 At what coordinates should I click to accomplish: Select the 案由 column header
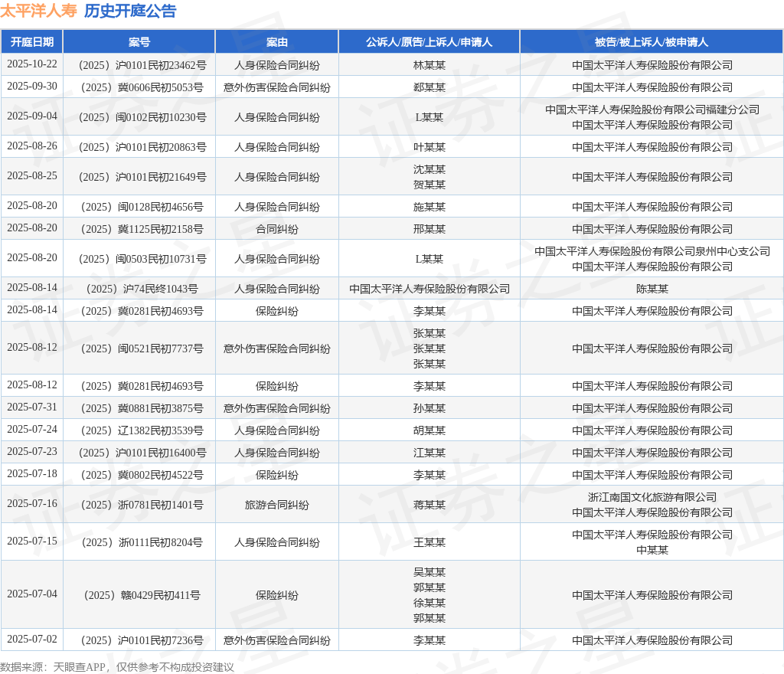point(277,42)
